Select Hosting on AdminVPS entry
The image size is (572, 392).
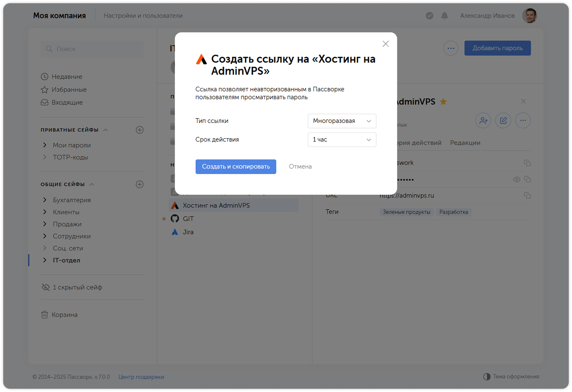click(233, 205)
